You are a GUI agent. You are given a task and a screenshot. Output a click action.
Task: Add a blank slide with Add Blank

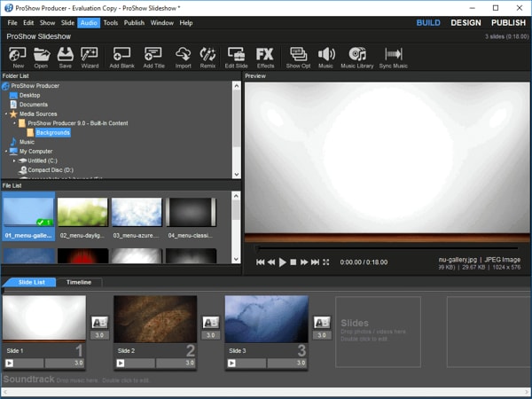click(x=121, y=58)
